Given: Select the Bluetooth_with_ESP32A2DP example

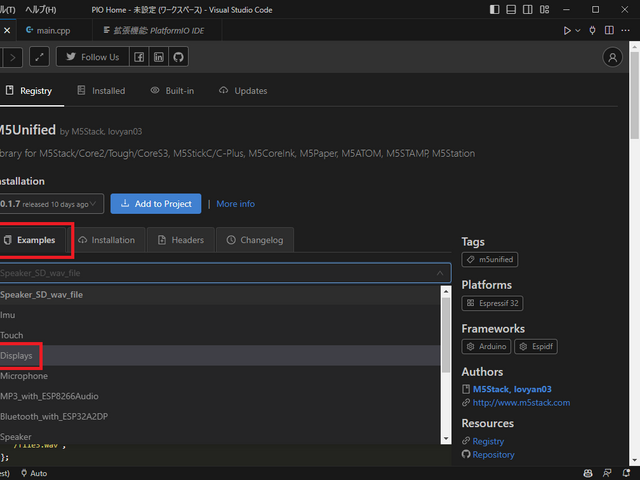Looking at the screenshot, I should tap(220, 417).
